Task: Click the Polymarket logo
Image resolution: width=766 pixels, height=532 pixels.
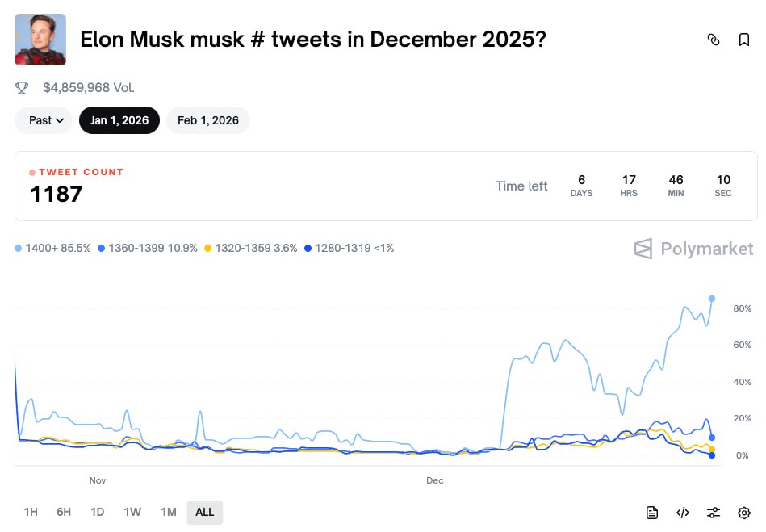Action: click(694, 249)
